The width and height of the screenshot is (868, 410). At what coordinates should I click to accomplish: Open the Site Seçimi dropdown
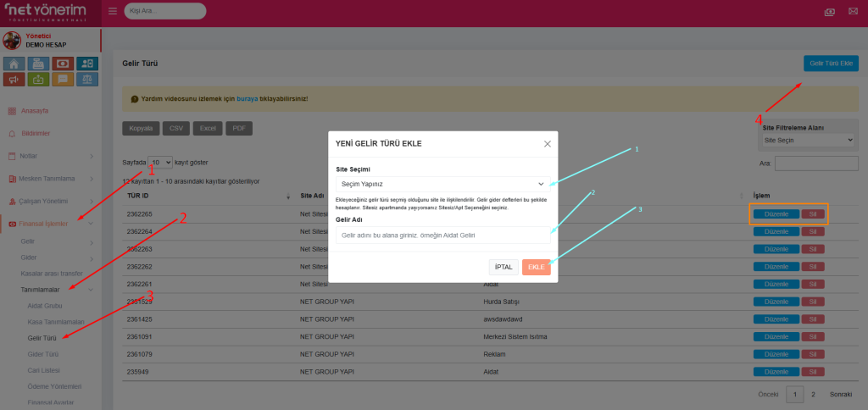[x=442, y=183]
